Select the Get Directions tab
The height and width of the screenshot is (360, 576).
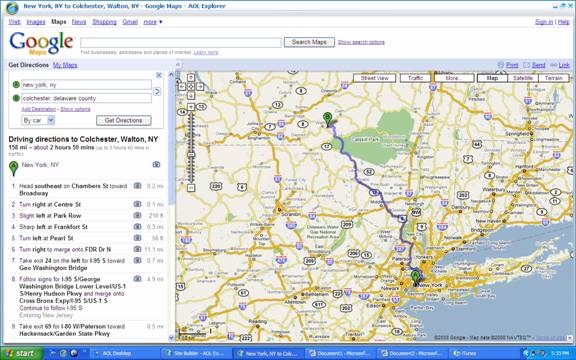point(29,65)
